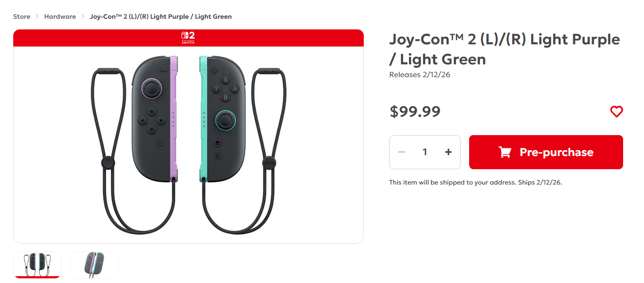The height and width of the screenshot is (283, 644).
Task: Click the chevron between Store and Hardware
Action: [37, 17]
